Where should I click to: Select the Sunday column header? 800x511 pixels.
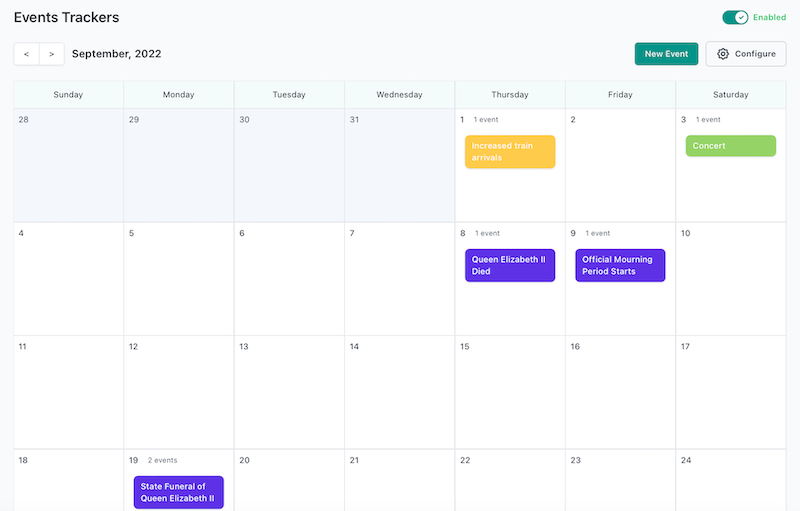[x=68, y=94]
